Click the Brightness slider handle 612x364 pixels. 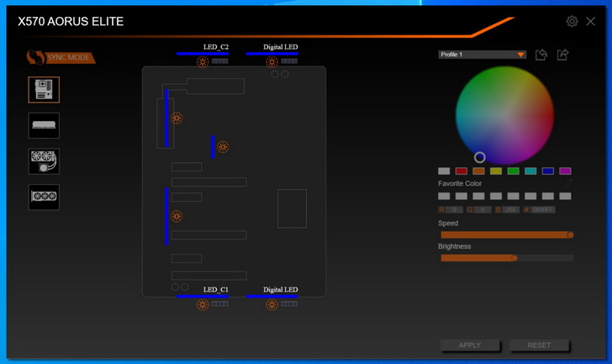click(514, 258)
